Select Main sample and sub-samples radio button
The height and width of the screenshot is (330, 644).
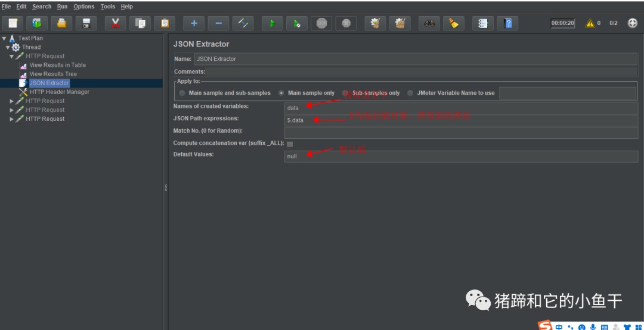pyautogui.click(x=182, y=93)
